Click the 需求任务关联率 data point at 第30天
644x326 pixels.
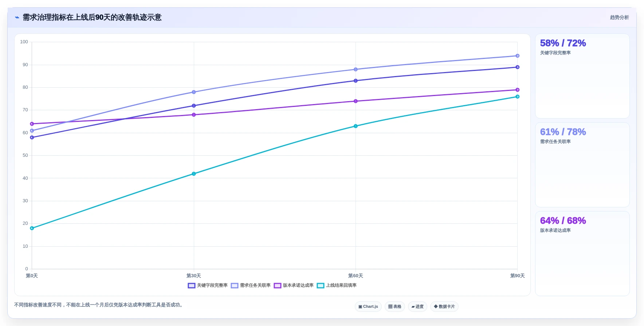[x=194, y=92]
